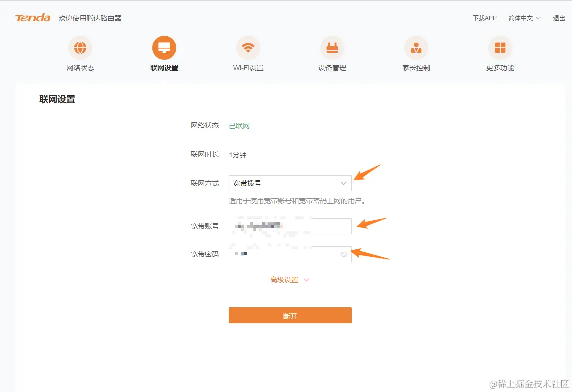The height and width of the screenshot is (392, 572).
Task: Click the 联网方式 label
Action: coord(205,183)
